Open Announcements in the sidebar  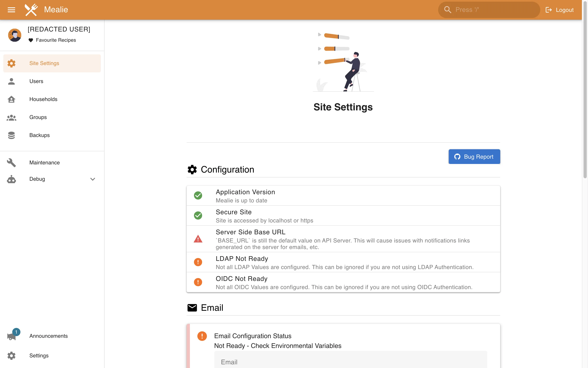point(52,336)
